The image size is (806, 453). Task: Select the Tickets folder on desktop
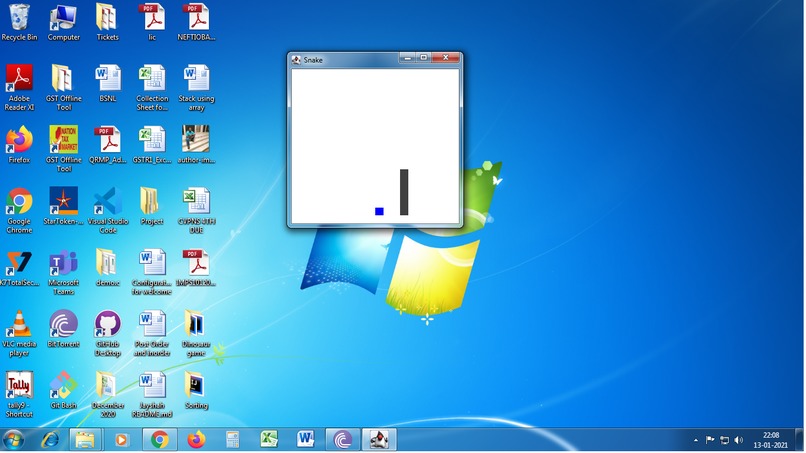tap(107, 23)
